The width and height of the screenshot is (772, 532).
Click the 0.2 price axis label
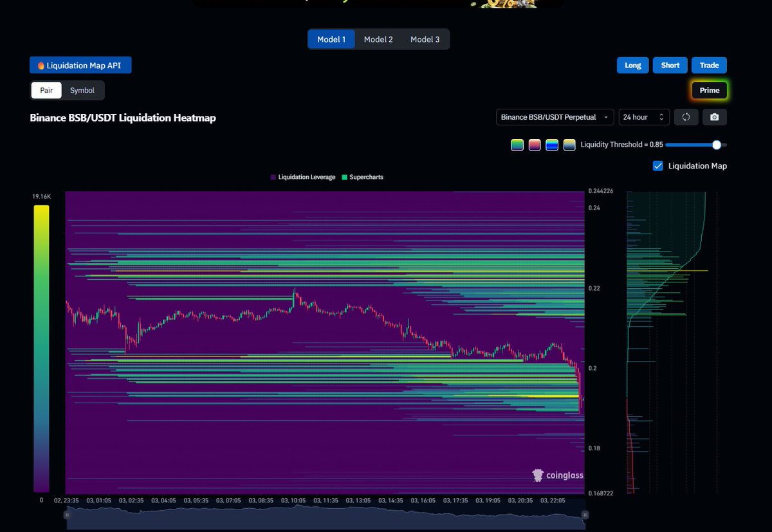point(592,368)
